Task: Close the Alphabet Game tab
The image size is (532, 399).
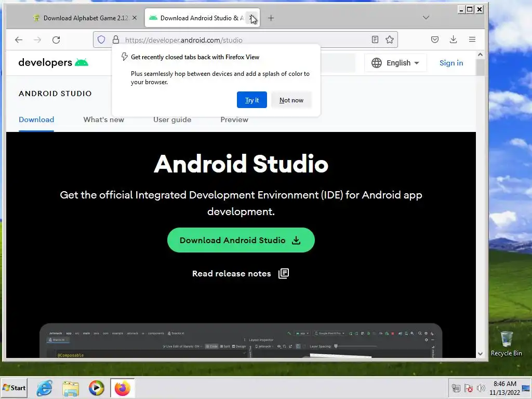Action: click(x=135, y=18)
